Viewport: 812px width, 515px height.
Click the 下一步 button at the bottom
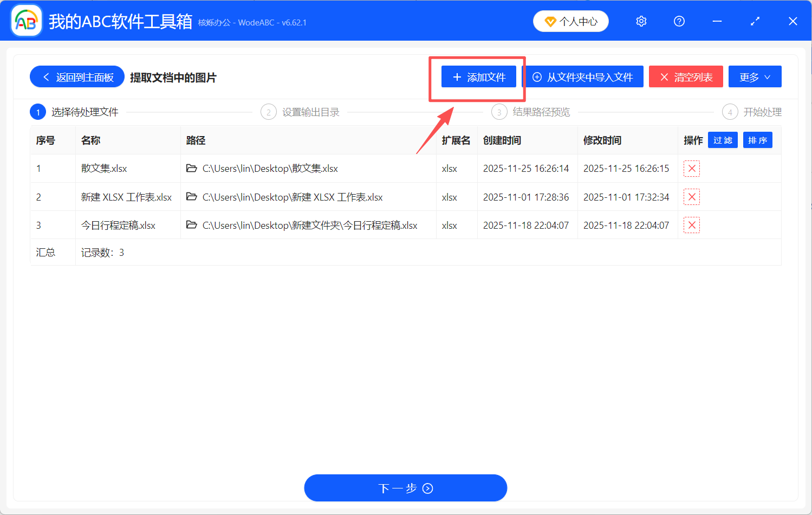pyautogui.click(x=405, y=487)
